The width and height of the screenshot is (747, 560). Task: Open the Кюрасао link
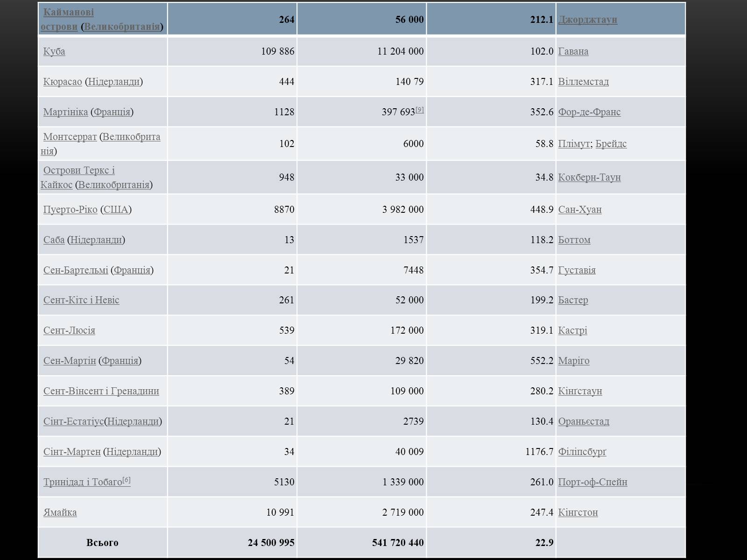63,82
